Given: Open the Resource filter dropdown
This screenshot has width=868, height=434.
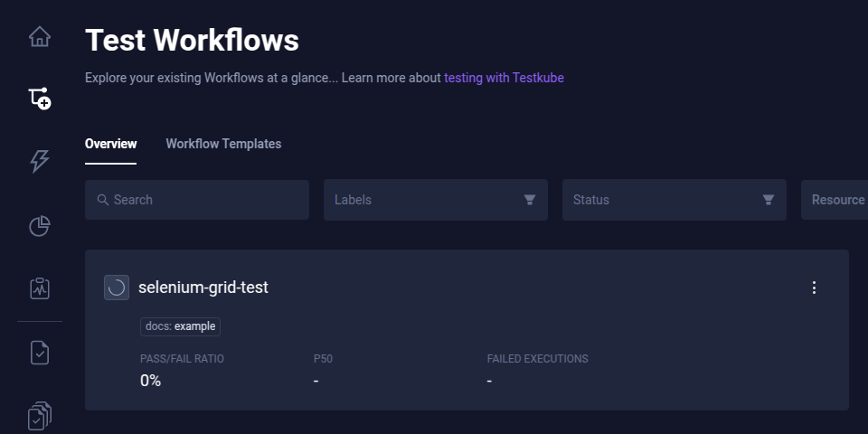Looking at the screenshot, I should [835, 199].
